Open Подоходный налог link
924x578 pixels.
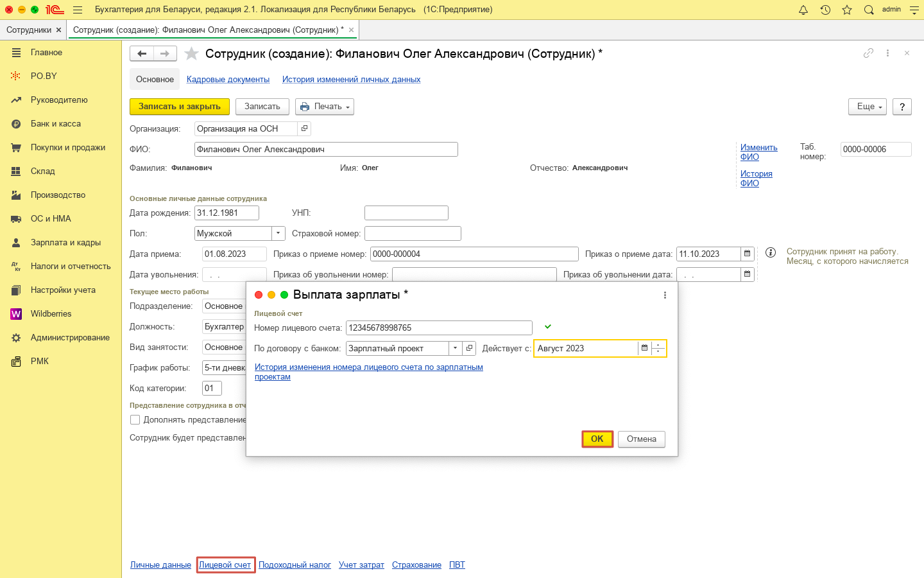tap(295, 565)
